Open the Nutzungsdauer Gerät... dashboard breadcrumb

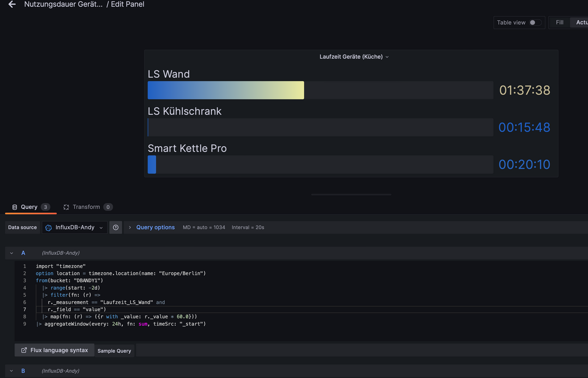click(64, 4)
